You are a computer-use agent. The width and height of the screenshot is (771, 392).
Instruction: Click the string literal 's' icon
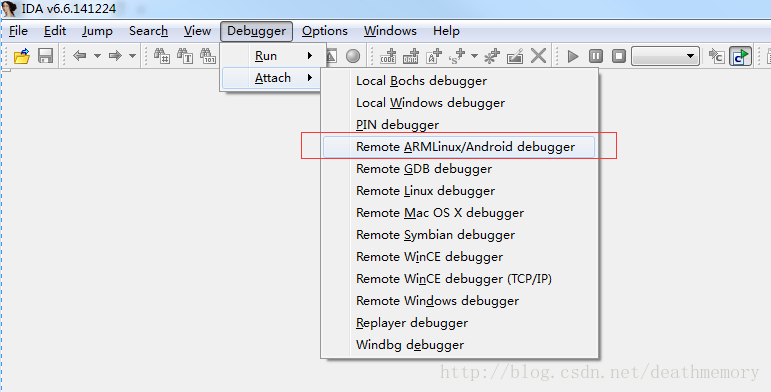pos(457,56)
